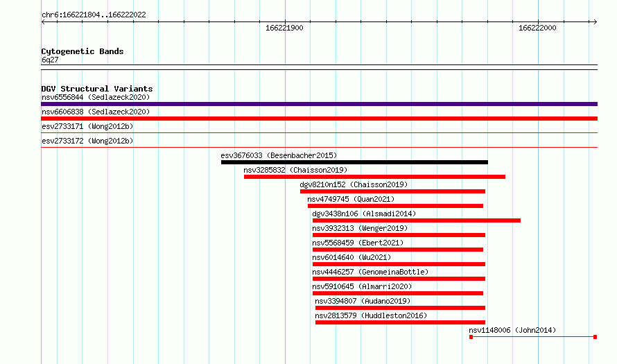617x364 pixels.
Task: Click the red dgv3438n106 variant bar
Action: pos(417,220)
